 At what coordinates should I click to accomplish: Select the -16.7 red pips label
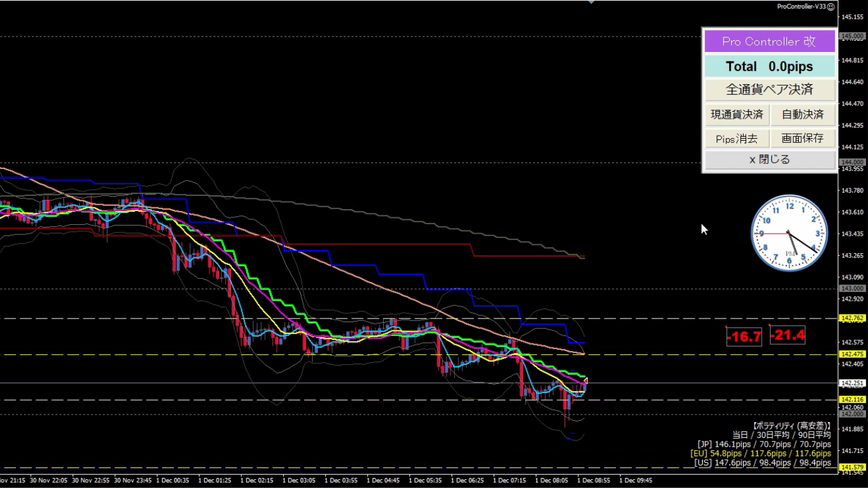(x=744, y=337)
